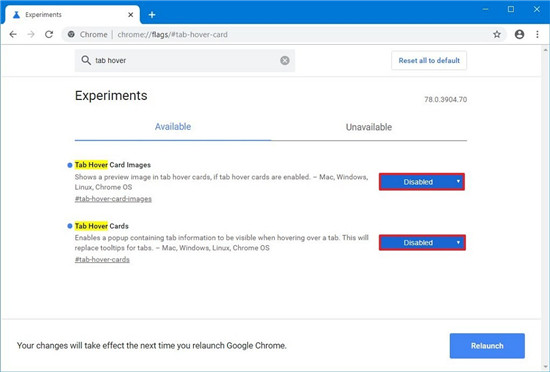This screenshot has height=372, width=550.
Task: Click into the tab hover search field
Action: pyautogui.click(x=185, y=61)
